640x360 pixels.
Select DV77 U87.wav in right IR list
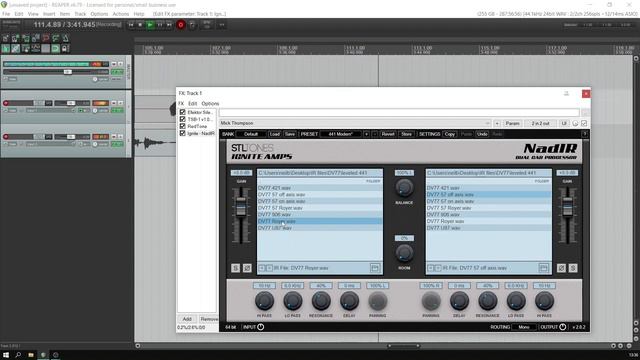tap(489, 228)
